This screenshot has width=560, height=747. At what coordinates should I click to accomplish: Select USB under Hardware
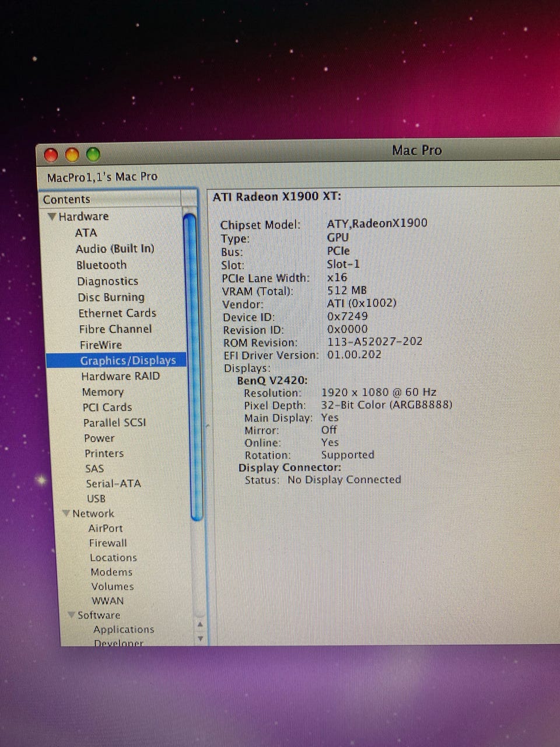(96, 498)
